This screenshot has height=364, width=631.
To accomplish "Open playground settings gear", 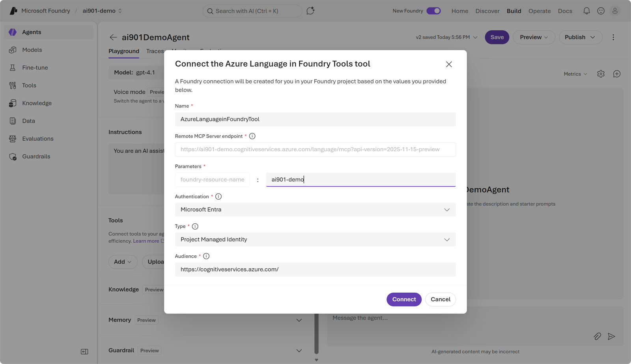I will (x=601, y=74).
